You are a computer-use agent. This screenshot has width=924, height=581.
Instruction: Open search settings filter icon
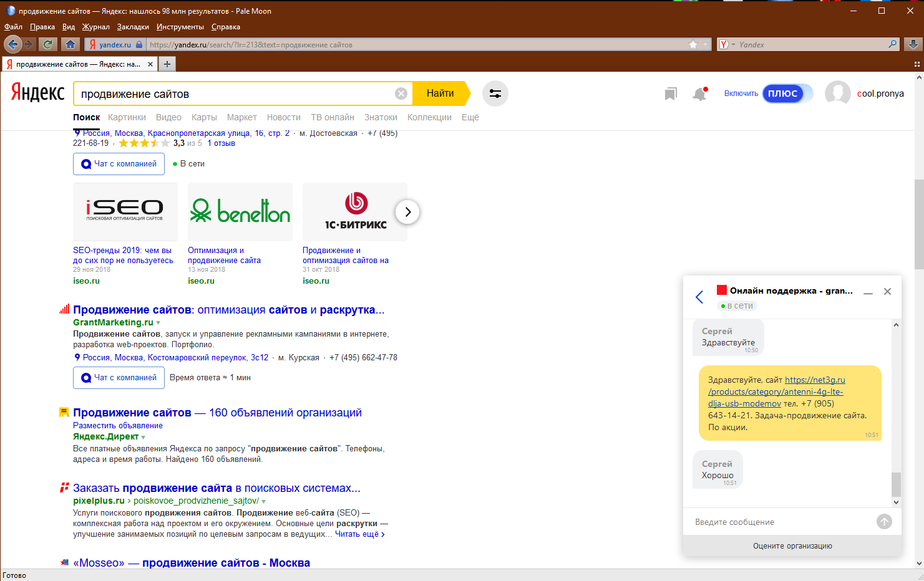coord(495,94)
